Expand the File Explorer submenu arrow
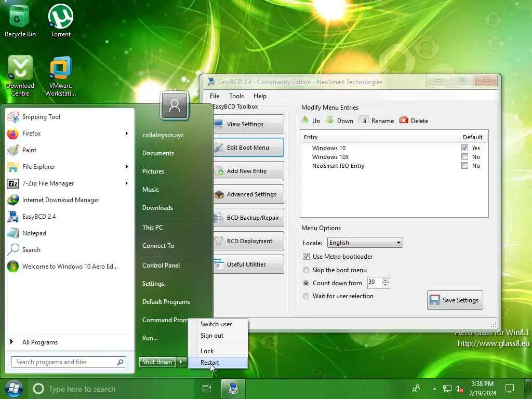 (x=127, y=167)
